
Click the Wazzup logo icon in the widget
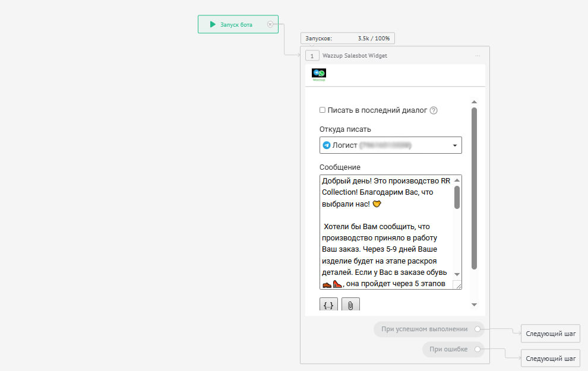(x=319, y=74)
